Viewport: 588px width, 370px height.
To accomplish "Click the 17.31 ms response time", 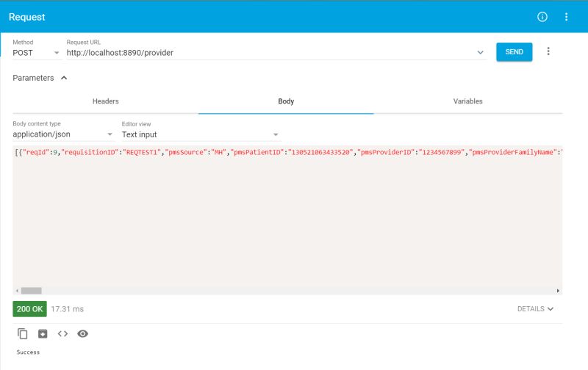I will [67, 309].
